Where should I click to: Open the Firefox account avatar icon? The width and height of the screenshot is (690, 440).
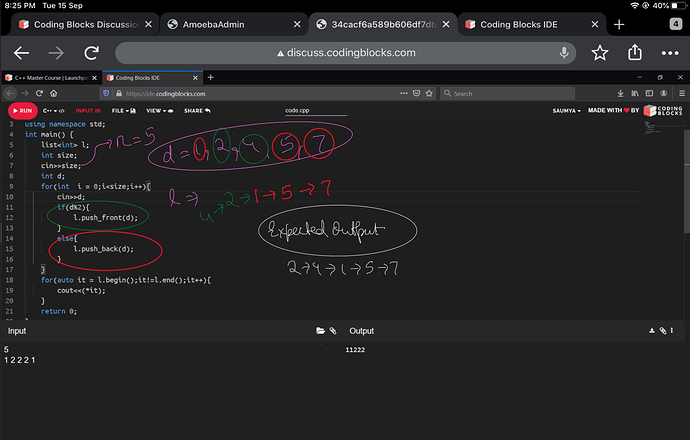coord(664,93)
